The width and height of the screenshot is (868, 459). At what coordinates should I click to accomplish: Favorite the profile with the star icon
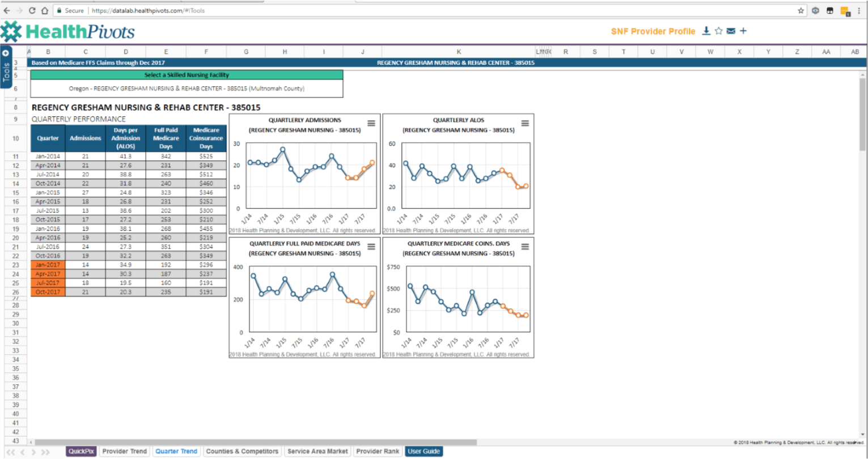(x=719, y=31)
